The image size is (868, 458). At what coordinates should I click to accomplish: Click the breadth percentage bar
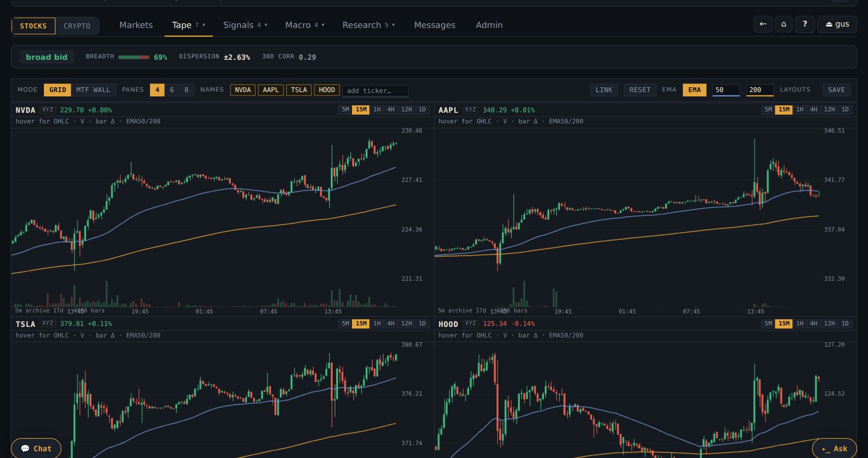134,57
